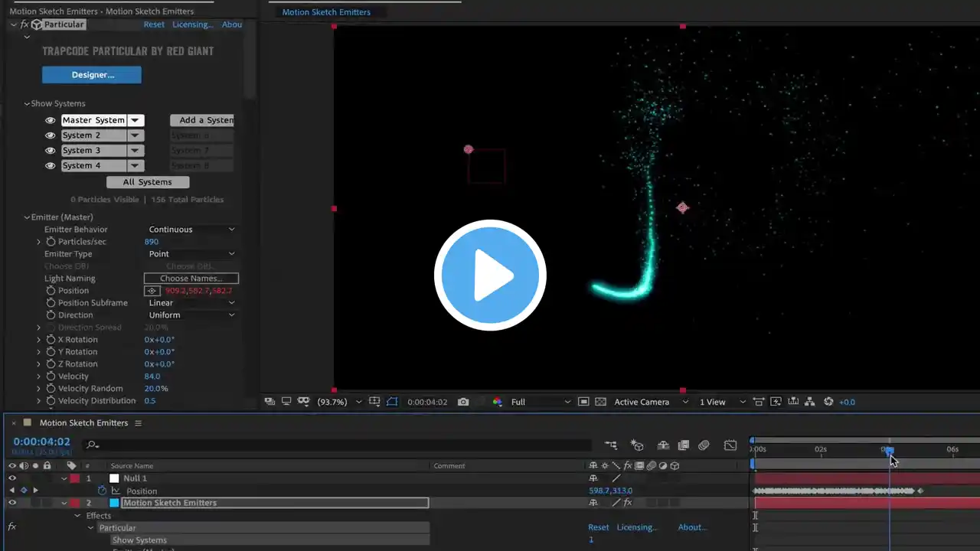The height and width of the screenshot is (551, 980).
Task: Toggle the 3D glasses preview icon
Action: tap(303, 402)
